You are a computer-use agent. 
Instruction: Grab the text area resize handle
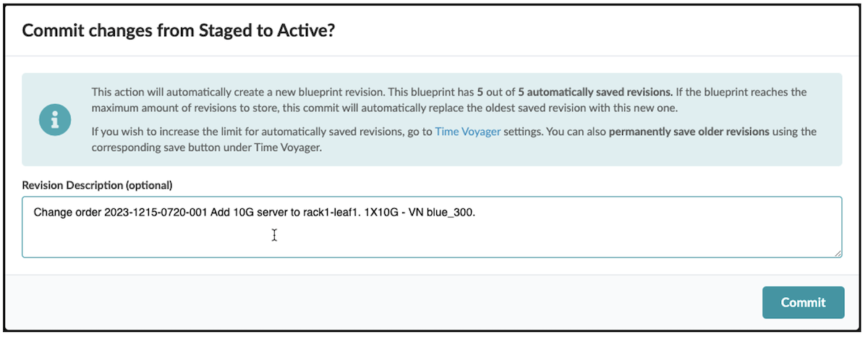pyautogui.click(x=838, y=253)
